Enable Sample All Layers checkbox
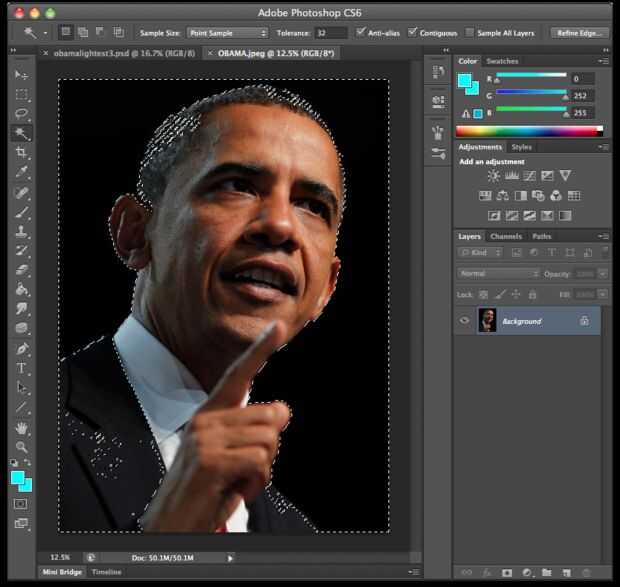The image size is (620, 587). (469, 33)
